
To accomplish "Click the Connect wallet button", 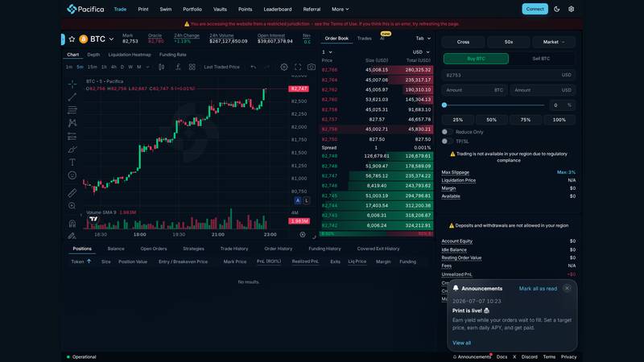I will (535, 9).
